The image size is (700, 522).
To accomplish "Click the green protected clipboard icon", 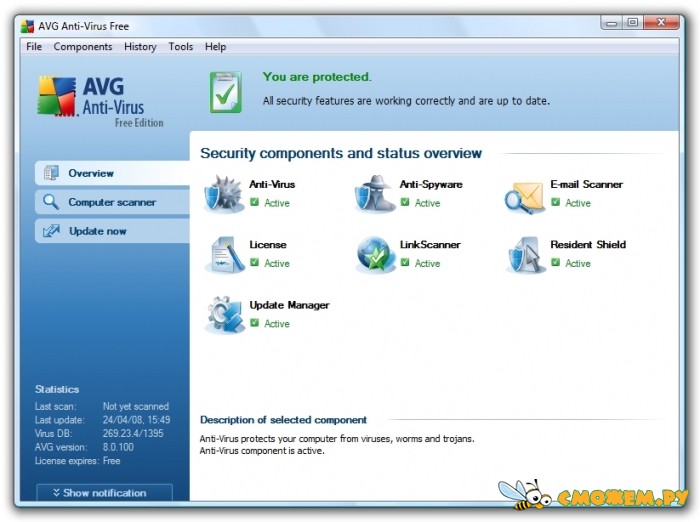I will tap(226, 92).
